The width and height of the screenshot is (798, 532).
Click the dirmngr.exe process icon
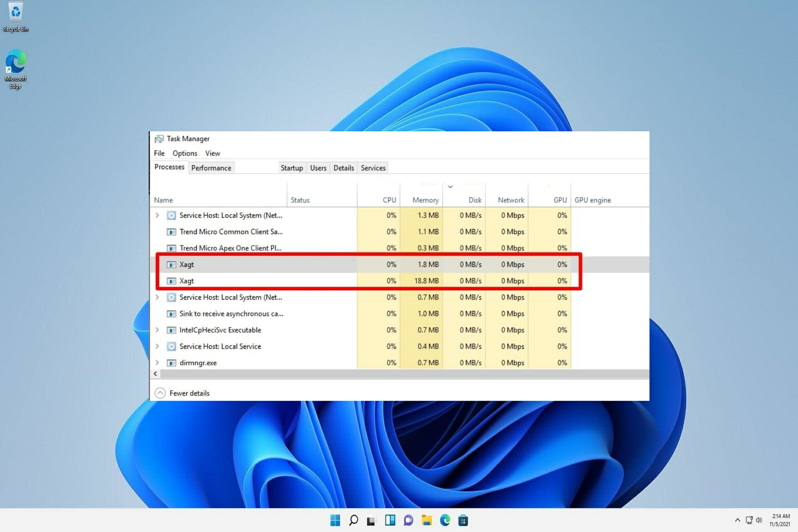[x=171, y=363]
